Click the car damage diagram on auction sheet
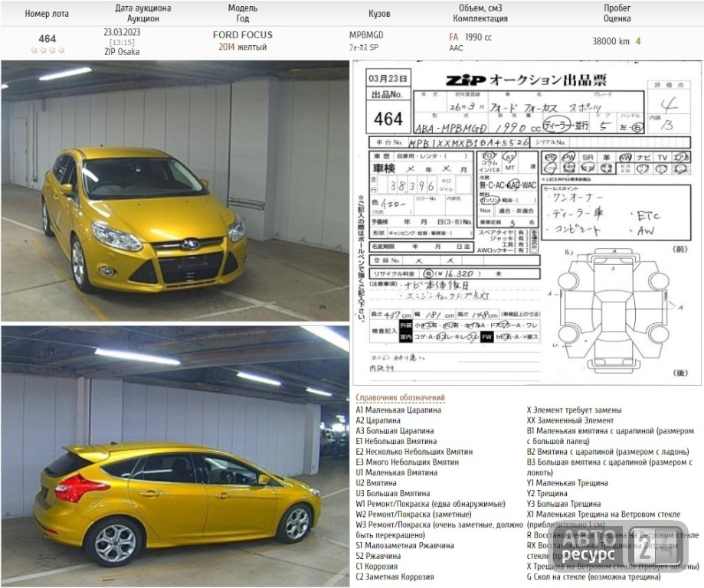This screenshot has width=704, height=588. point(614,310)
